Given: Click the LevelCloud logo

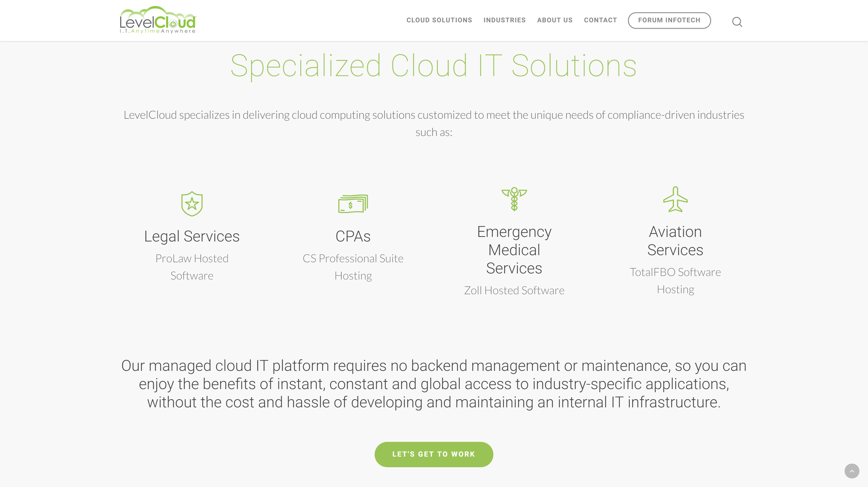Looking at the screenshot, I should (x=158, y=20).
